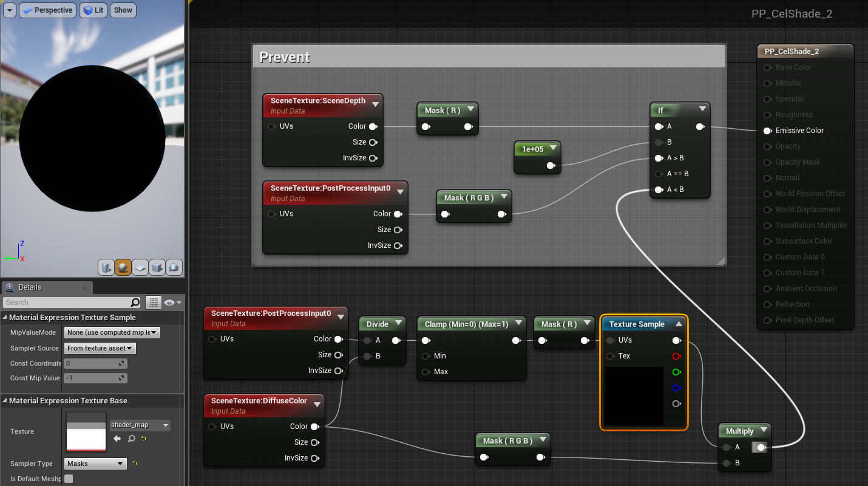Click the material preview sphere in viewport
This screenshot has width=868, height=486.
(x=92, y=138)
